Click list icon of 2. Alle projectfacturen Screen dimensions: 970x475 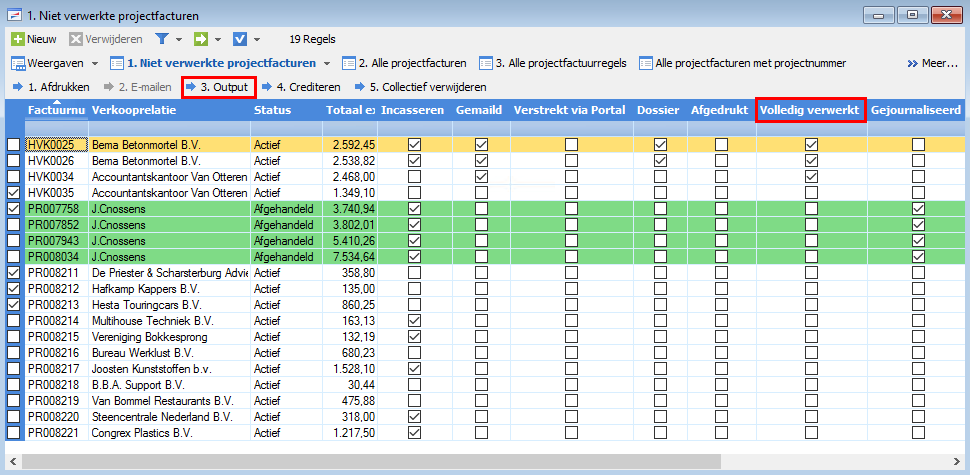click(x=349, y=63)
